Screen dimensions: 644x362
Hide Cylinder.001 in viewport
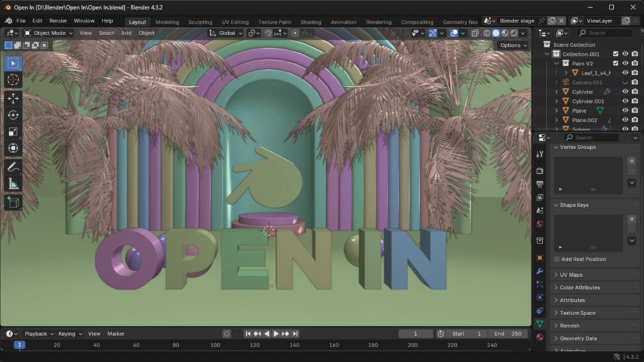click(x=625, y=101)
